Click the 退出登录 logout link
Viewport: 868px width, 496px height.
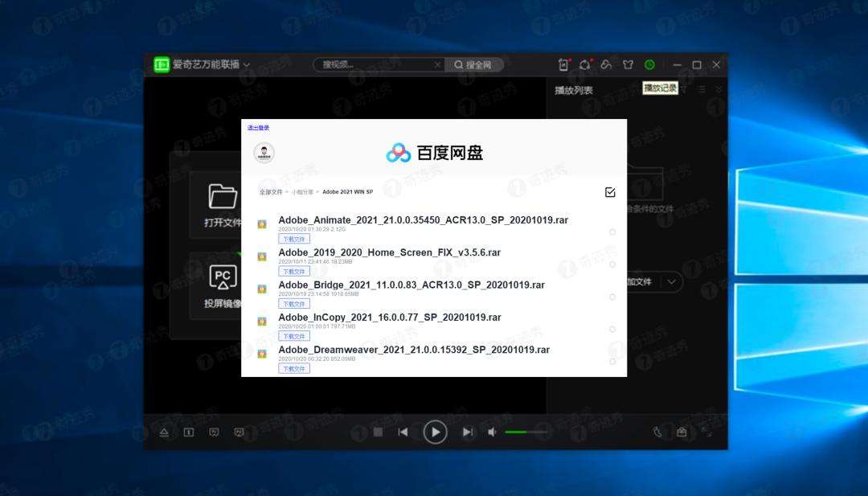click(x=258, y=128)
